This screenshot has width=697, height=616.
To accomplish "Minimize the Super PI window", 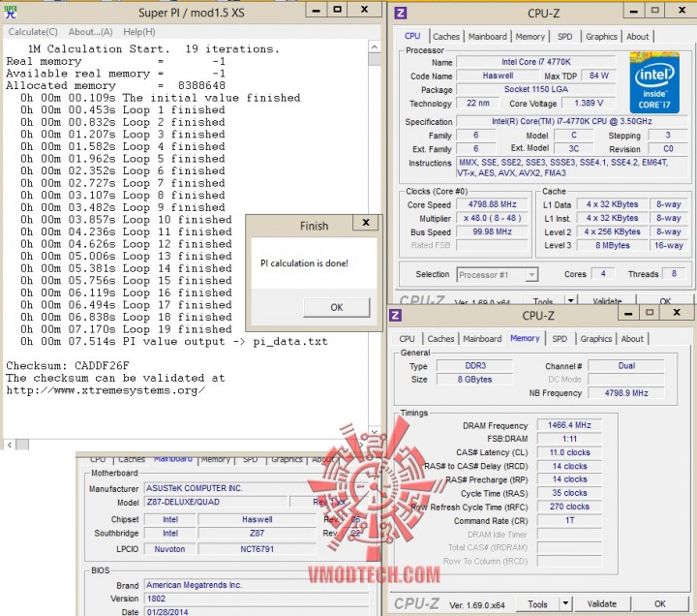I will point(316,10).
